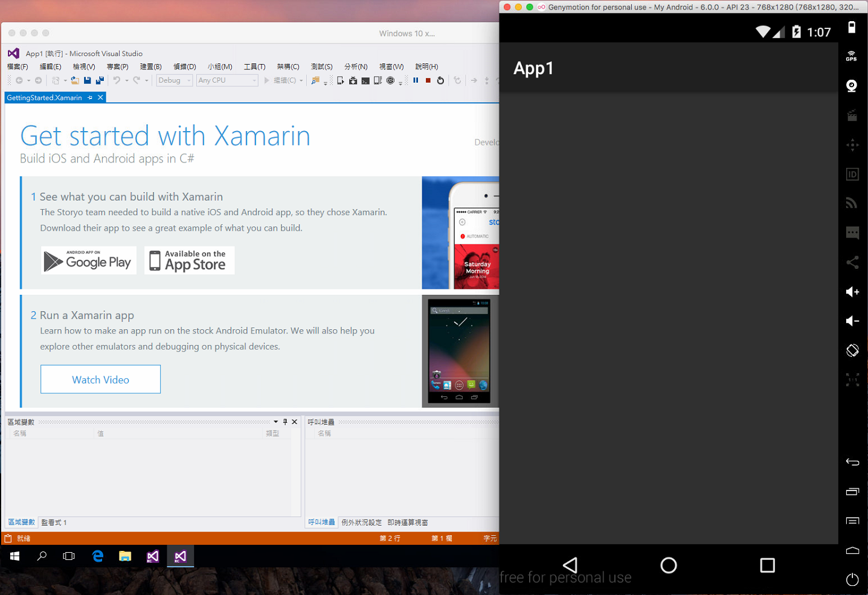This screenshot has height=595, width=868.
Task: Open the Android Device Monitor icon in toolbar
Action: pos(353,80)
